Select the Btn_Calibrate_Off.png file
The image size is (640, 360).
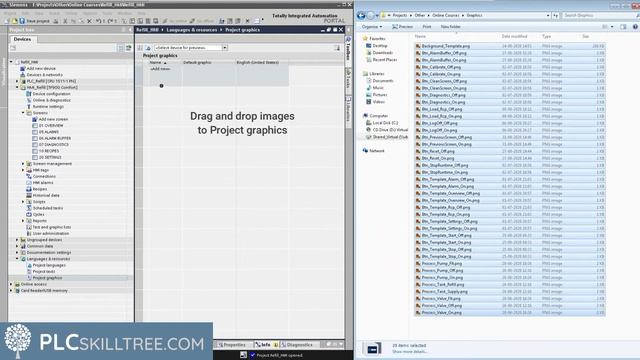(x=441, y=67)
